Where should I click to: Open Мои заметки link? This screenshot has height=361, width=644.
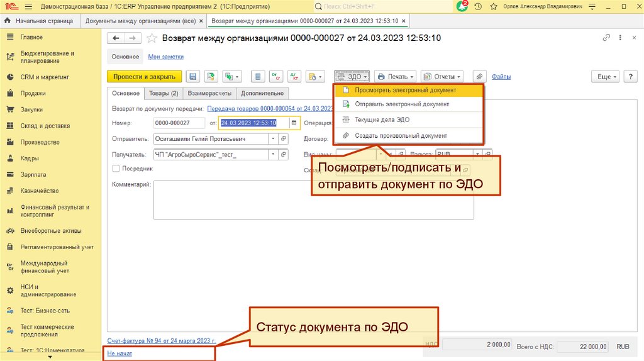pos(165,57)
